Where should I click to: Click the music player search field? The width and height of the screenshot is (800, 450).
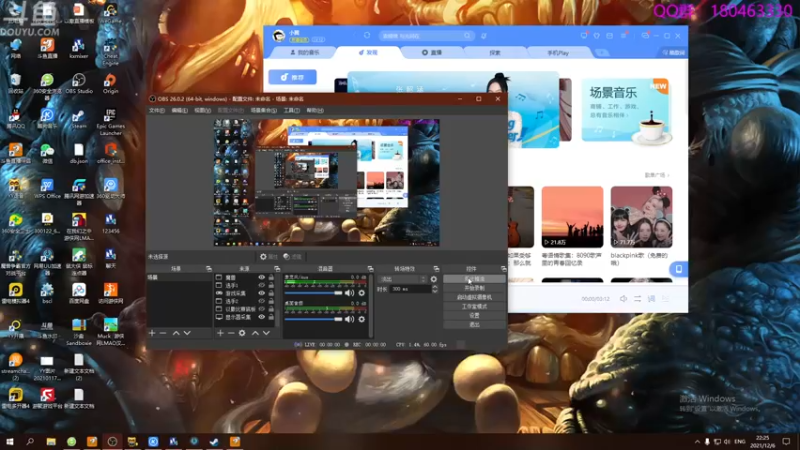point(426,36)
